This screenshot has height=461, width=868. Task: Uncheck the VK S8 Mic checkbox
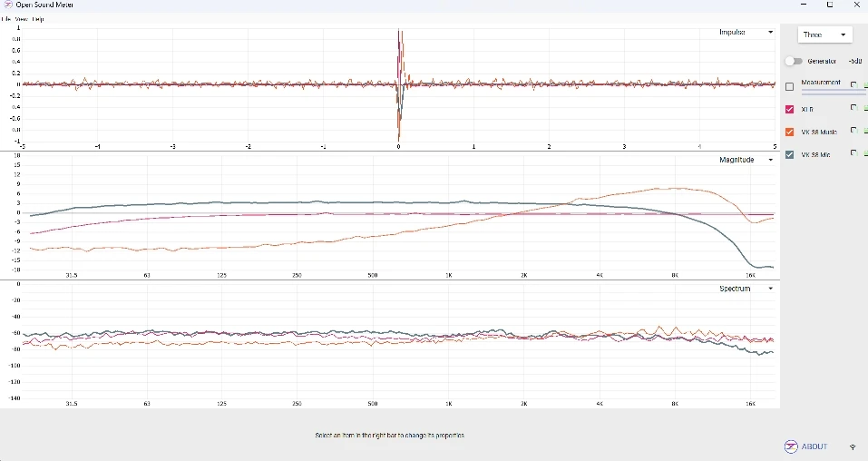(789, 154)
